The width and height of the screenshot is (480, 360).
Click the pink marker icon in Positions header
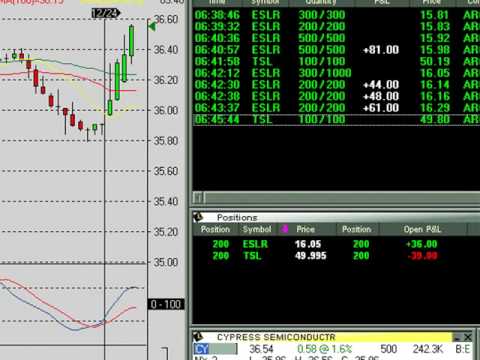[285, 229]
